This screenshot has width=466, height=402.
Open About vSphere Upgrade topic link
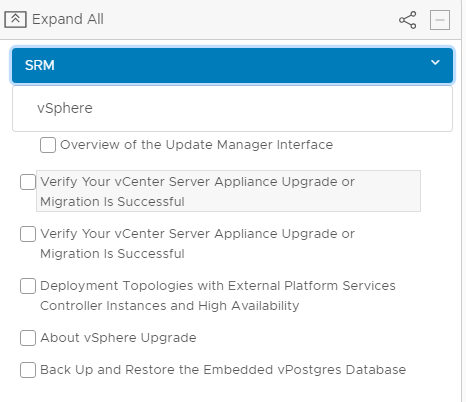(118, 338)
